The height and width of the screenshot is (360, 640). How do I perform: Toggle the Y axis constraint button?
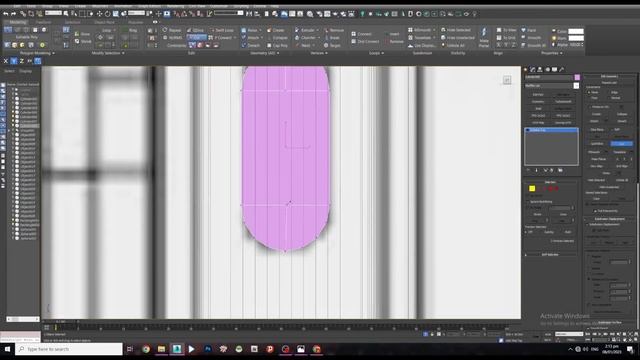pyautogui.click(x=13, y=61)
